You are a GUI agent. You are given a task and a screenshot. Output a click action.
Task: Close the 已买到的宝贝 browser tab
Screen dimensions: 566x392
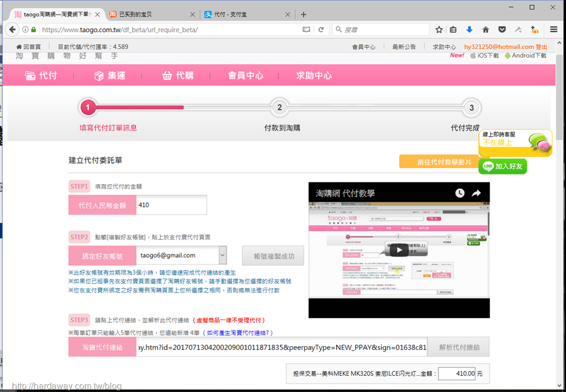tap(192, 15)
